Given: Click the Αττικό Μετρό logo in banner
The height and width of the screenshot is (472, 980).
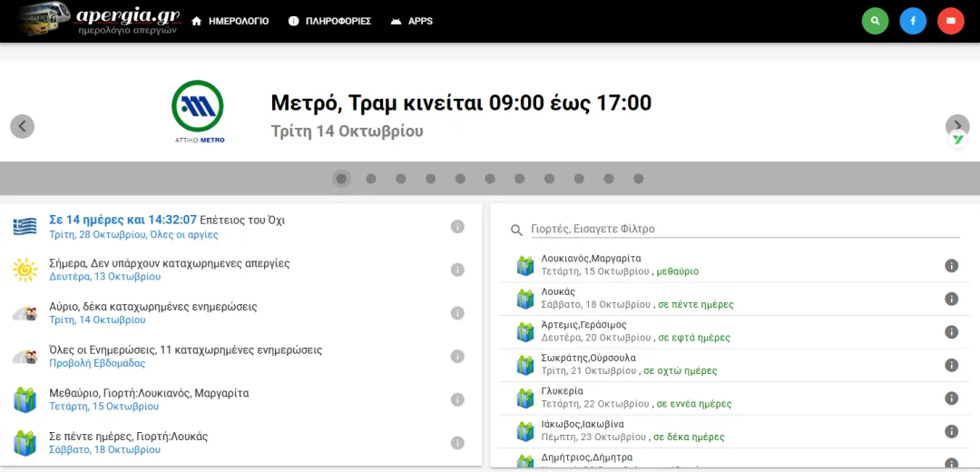Looking at the screenshot, I should [199, 113].
